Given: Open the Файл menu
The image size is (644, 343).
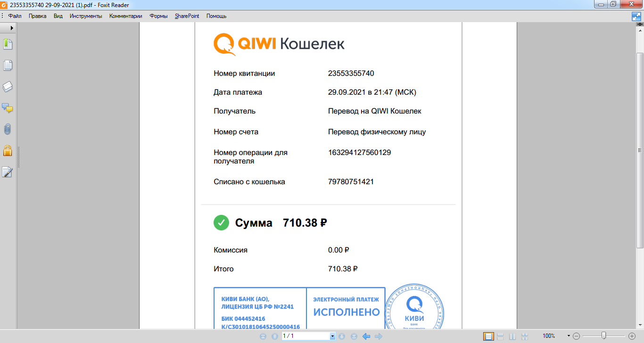Looking at the screenshot, I should coord(15,16).
